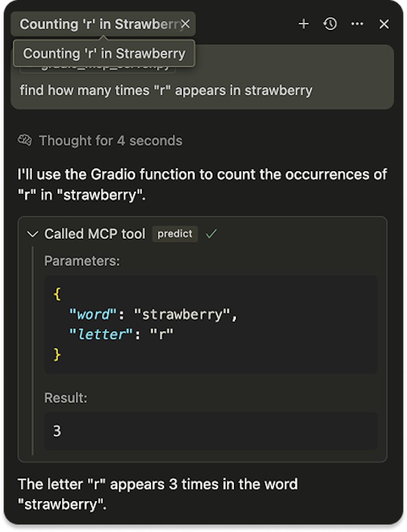Open the three-dot more options menu

tap(358, 24)
